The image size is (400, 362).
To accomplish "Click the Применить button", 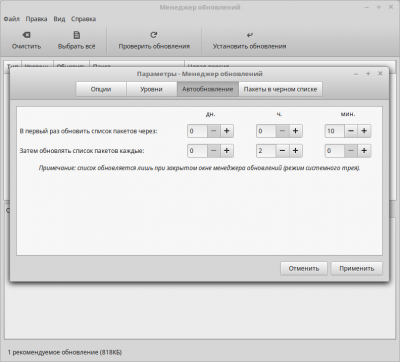I will pos(357,268).
